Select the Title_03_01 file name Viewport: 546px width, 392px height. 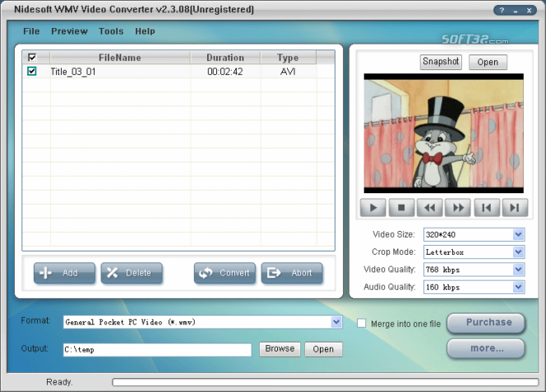73,71
